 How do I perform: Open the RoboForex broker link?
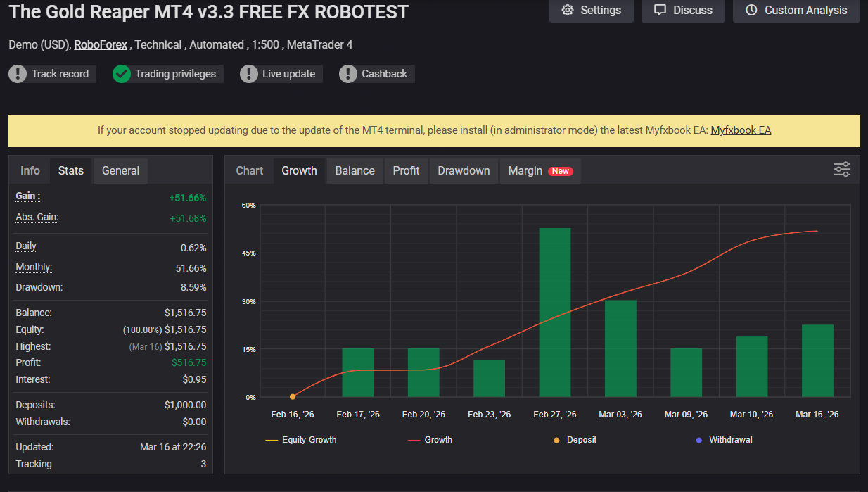click(101, 44)
